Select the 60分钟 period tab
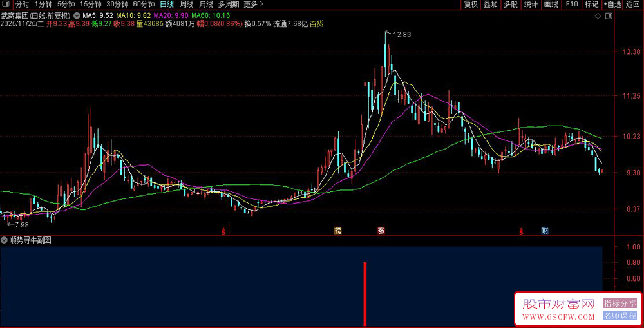Image resolution: width=644 pixels, height=328 pixels. tap(144, 4)
